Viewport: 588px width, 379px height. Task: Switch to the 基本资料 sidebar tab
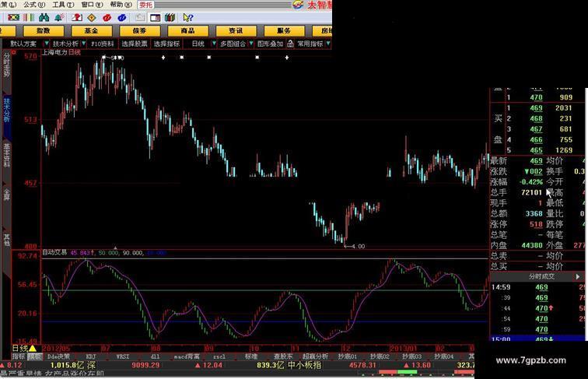6,155
